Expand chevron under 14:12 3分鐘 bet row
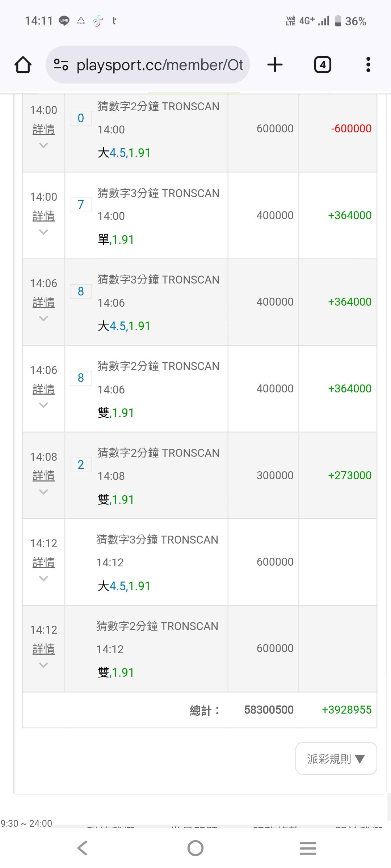Viewport: 391px width, 868px height. coord(43,579)
